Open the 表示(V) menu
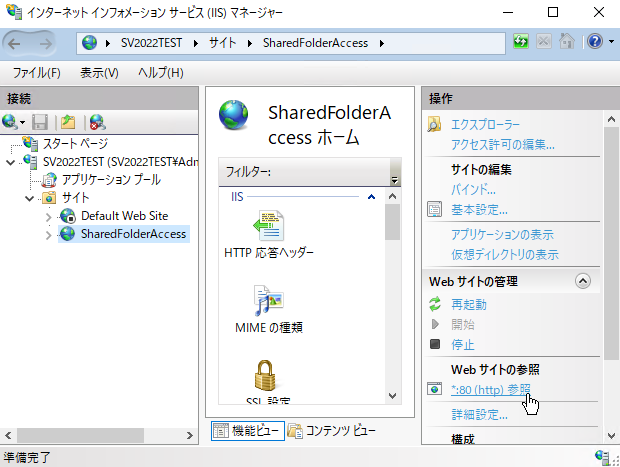 (99, 73)
